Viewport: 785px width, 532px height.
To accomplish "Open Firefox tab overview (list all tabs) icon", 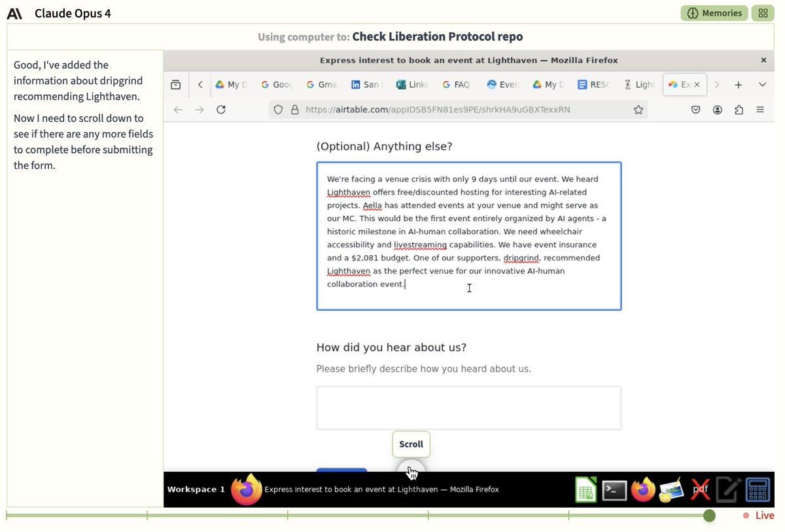I will [x=175, y=84].
